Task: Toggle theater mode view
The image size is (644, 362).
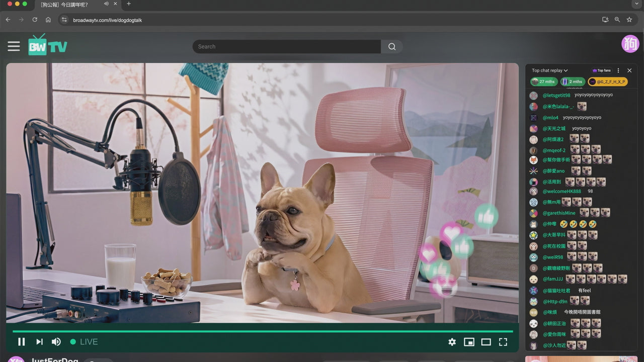Action: pos(486,342)
